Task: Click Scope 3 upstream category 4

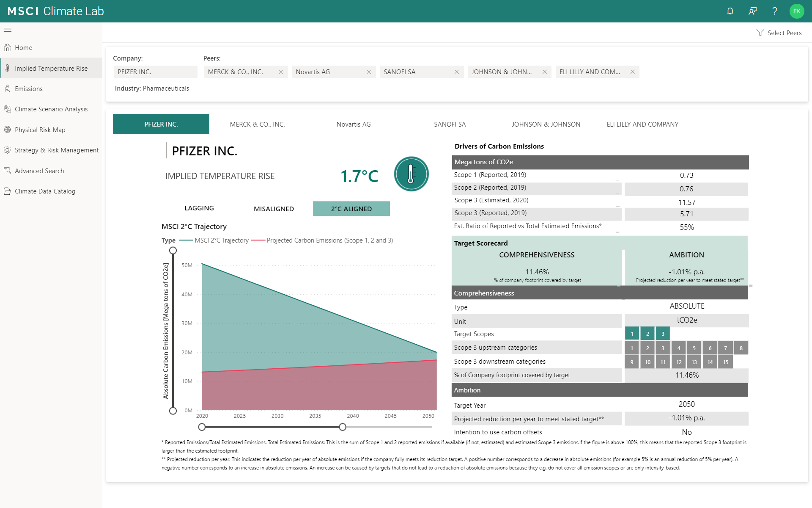Action: click(x=679, y=348)
